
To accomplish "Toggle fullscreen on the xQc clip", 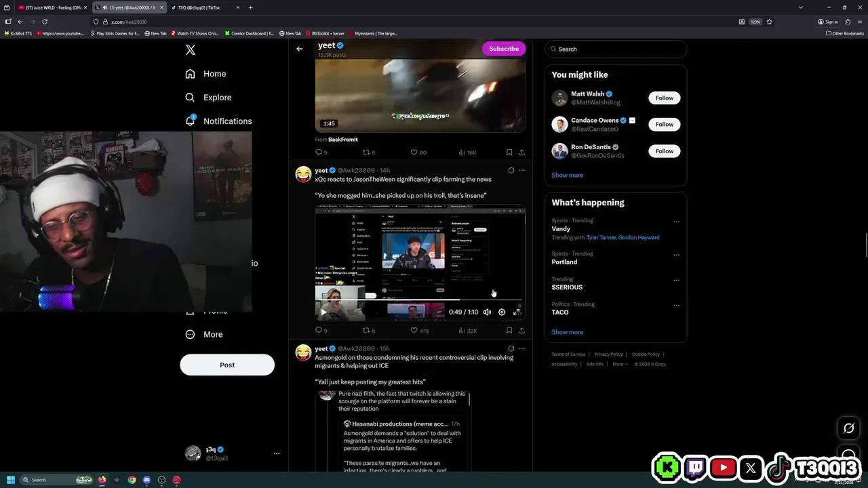I will pos(517,312).
